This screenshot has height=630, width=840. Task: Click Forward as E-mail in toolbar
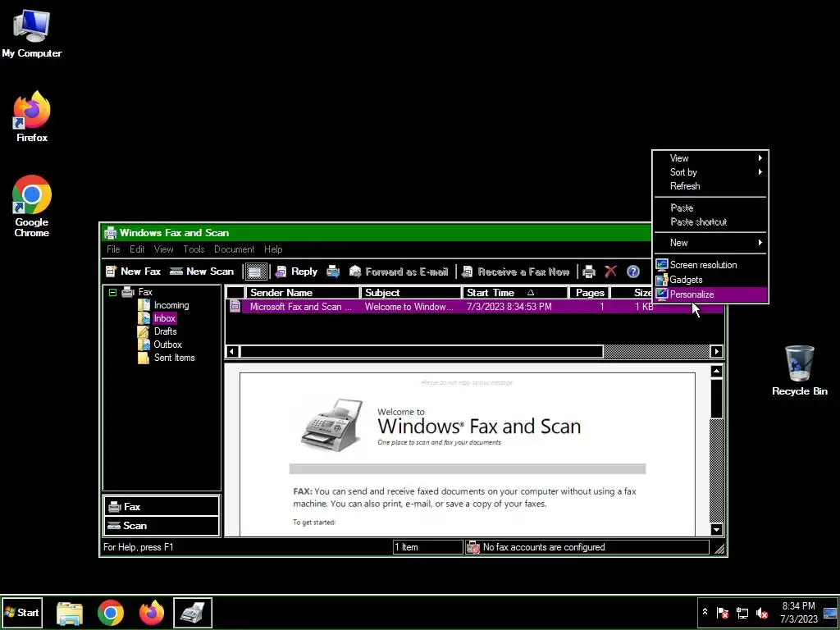(x=399, y=272)
